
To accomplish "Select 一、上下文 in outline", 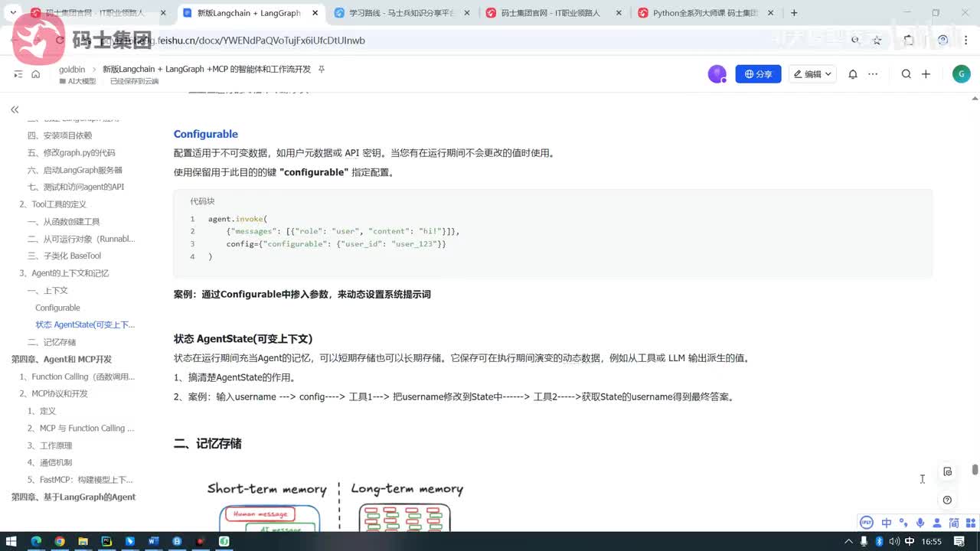I will pyautogui.click(x=47, y=290).
